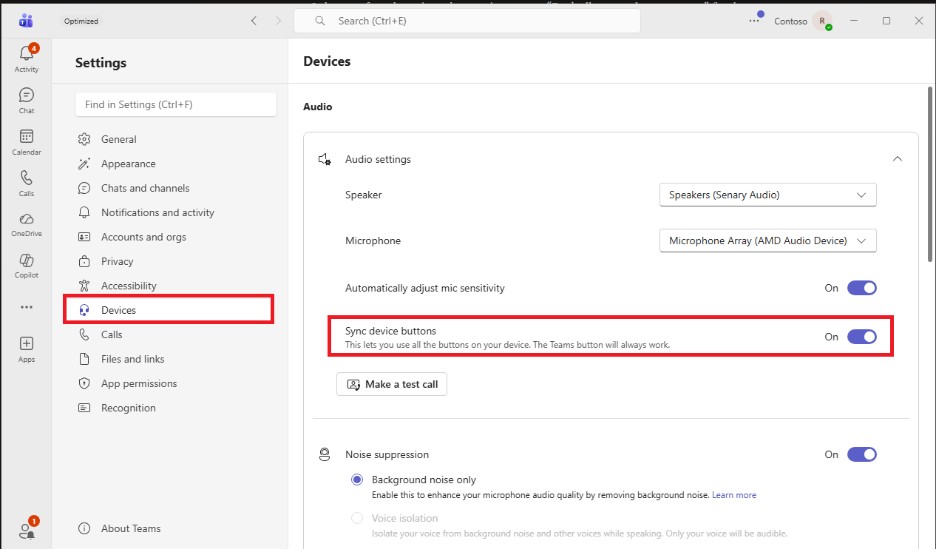Toggle Noise suppression off

coord(862,454)
